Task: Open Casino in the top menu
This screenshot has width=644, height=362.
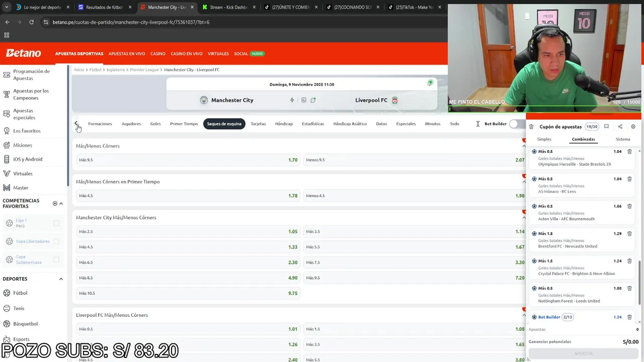Action: pos(157,54)
